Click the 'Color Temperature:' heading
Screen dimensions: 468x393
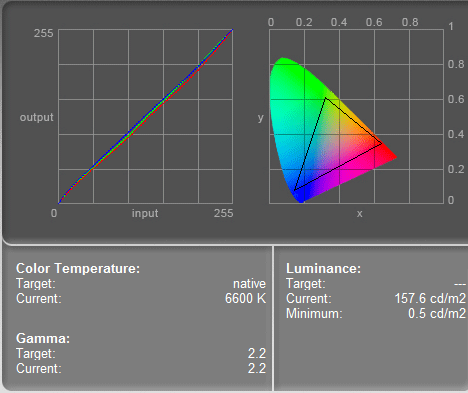(x=78, y=268)
